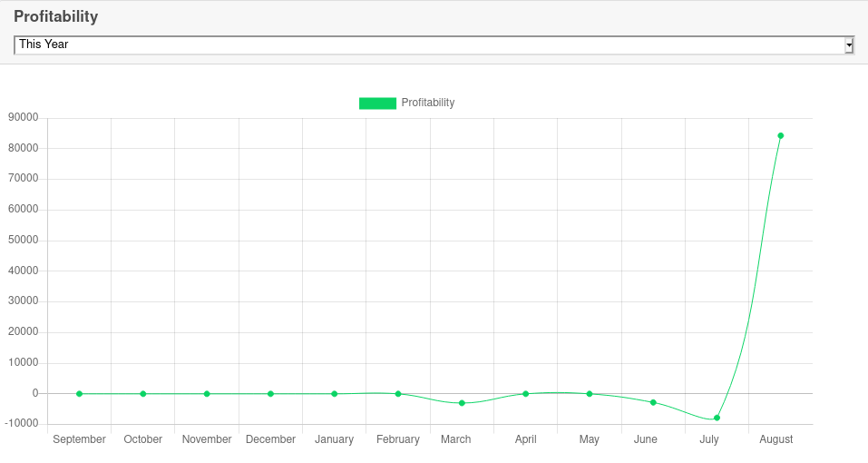The height and width of the screenshot is (463, 868).
Task: Click the December data point
Action: tap(270, 394)
